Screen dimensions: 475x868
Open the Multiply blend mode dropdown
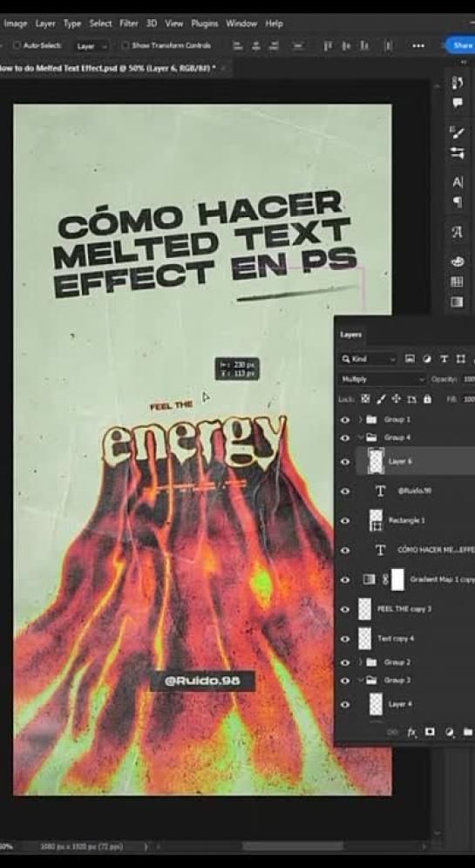pyautogui.click(x=382, y=379)
